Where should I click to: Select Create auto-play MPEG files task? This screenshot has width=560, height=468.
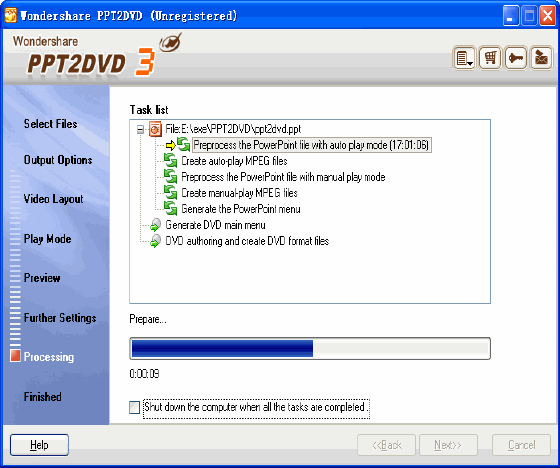pyautogui.click(x=234, y=161)
